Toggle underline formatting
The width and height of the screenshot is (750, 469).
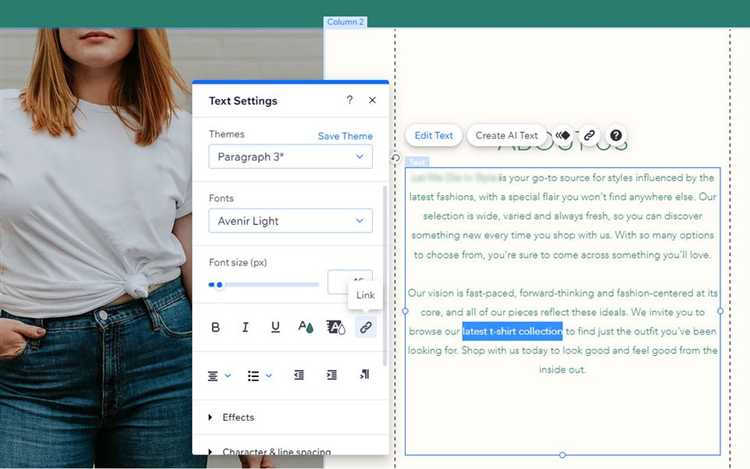[275, 327]
